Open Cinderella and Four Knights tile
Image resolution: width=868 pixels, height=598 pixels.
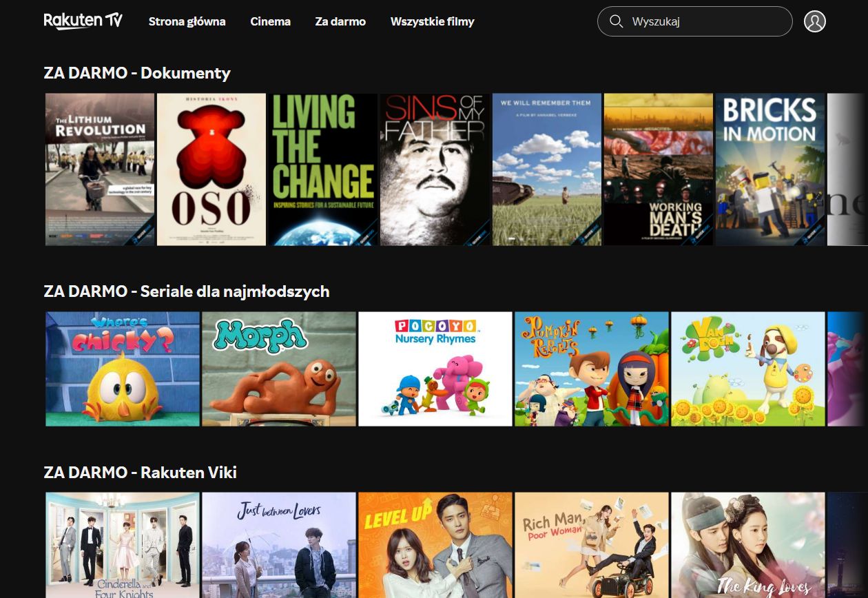123,545
